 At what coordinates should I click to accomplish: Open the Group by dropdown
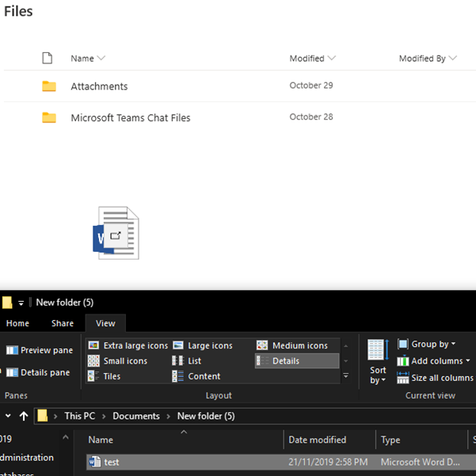point(426,344)
